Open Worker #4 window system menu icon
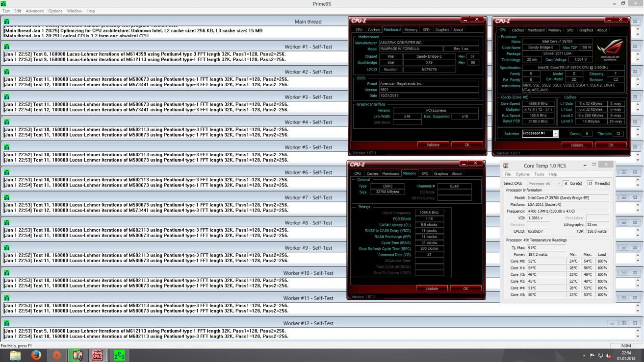This screenshot has height=362, width=644. click(x=7, y=122)
